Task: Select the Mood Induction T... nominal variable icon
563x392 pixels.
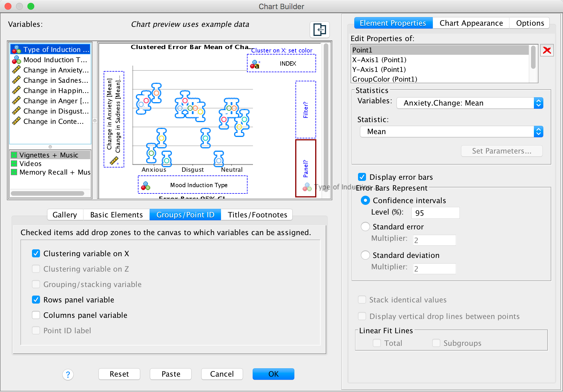Action: click(x=17, y=60)
